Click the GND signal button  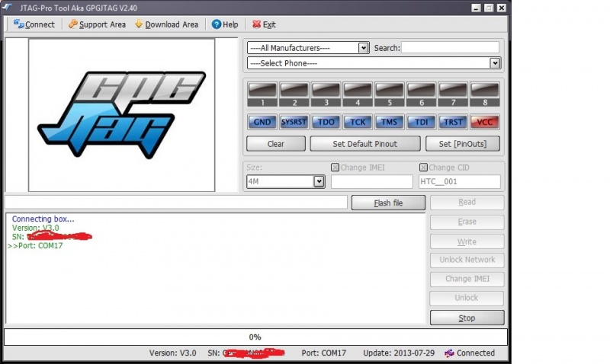(x=262, y=122)
